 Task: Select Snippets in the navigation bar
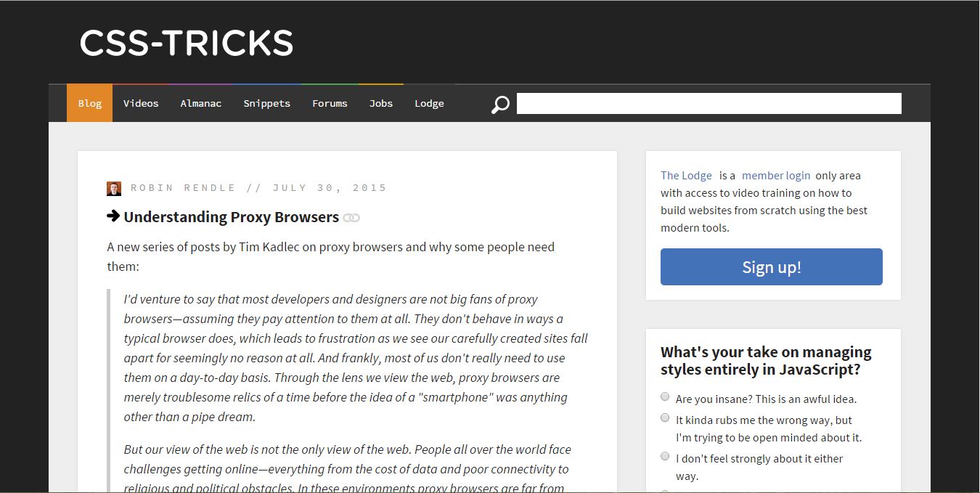tap(266, 103)
